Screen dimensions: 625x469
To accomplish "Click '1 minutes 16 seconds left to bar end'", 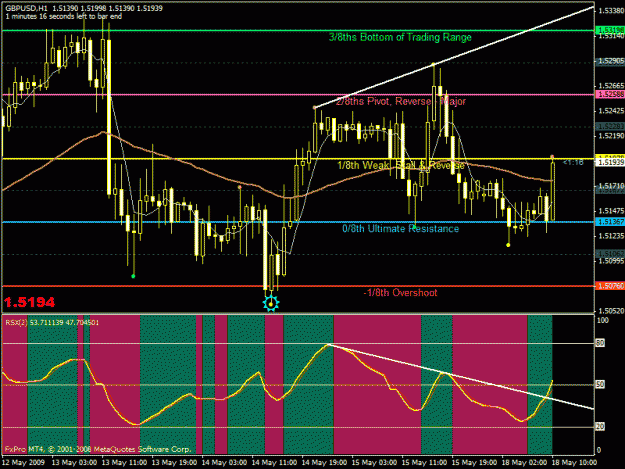I will point(64,16).
